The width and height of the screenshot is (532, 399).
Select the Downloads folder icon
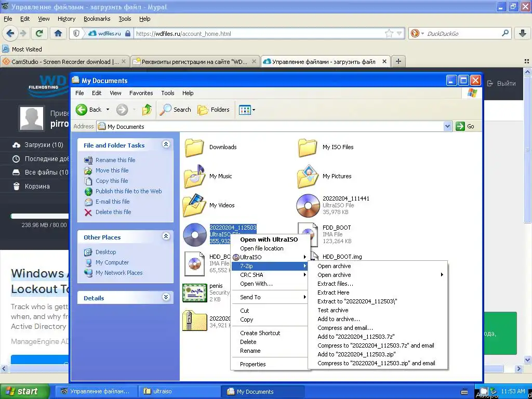(194, 148)
